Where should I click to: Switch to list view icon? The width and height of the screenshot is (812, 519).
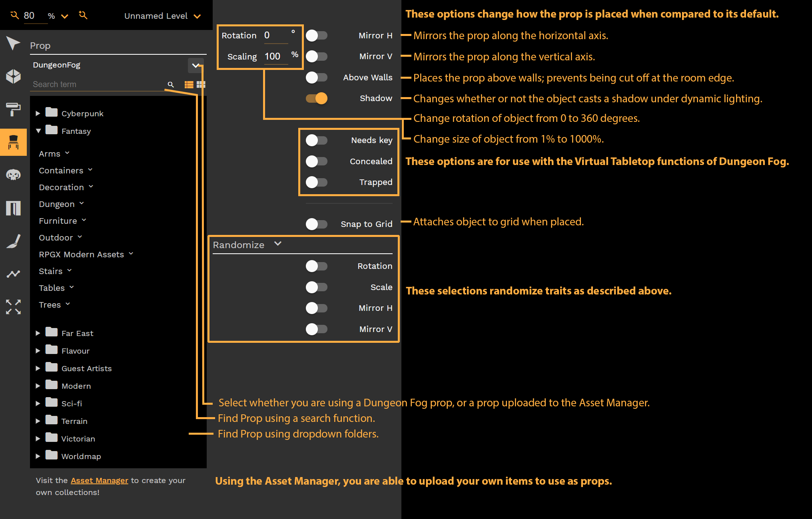pyautogui.click(x=189, y=84)
